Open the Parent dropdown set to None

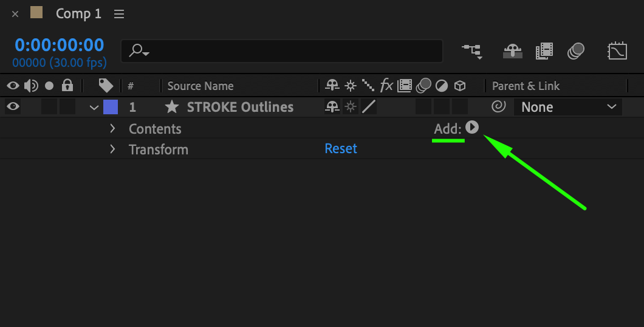(567, 107)
